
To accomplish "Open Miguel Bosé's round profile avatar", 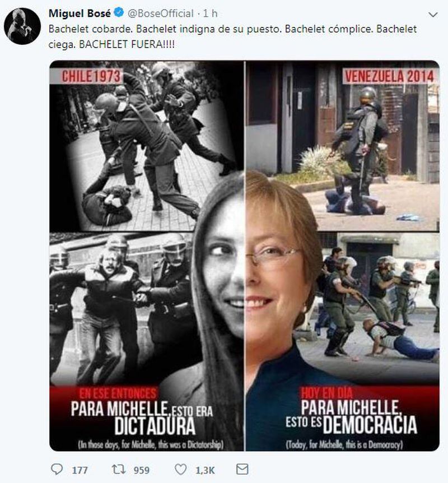I will tap(22, 26).
